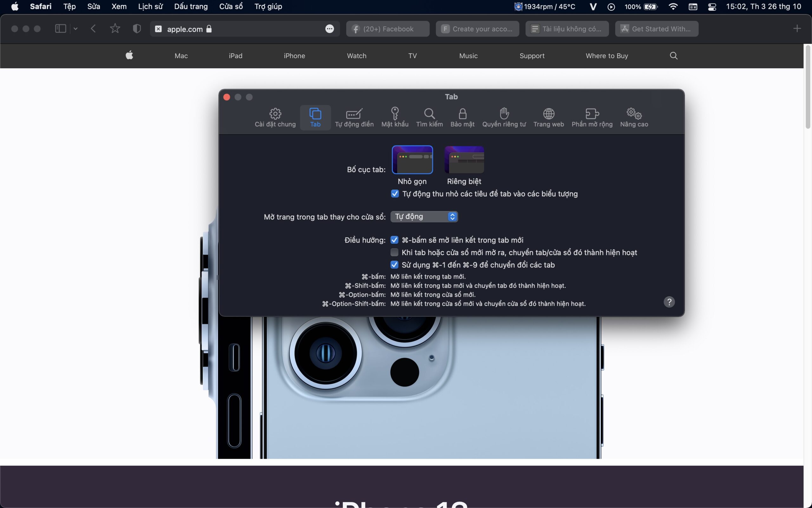This screenshot has width=812, height=508.
Task: Open the Trang web preferences pane
Action: pos(549,117)
